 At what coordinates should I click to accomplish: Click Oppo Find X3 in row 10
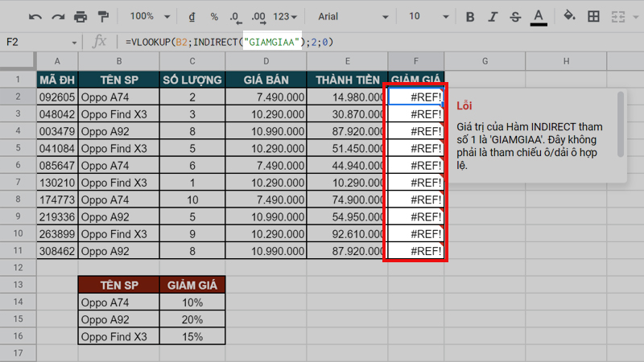point(118,234)
